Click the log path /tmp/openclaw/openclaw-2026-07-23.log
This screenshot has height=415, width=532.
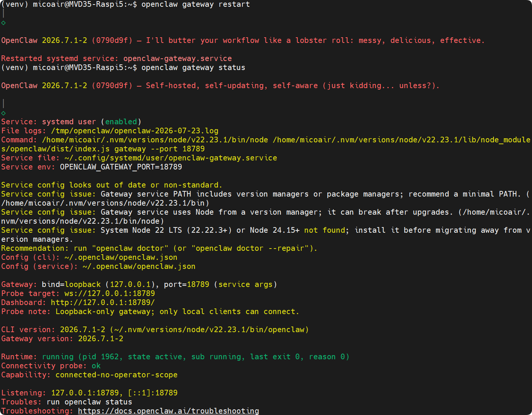135,131
